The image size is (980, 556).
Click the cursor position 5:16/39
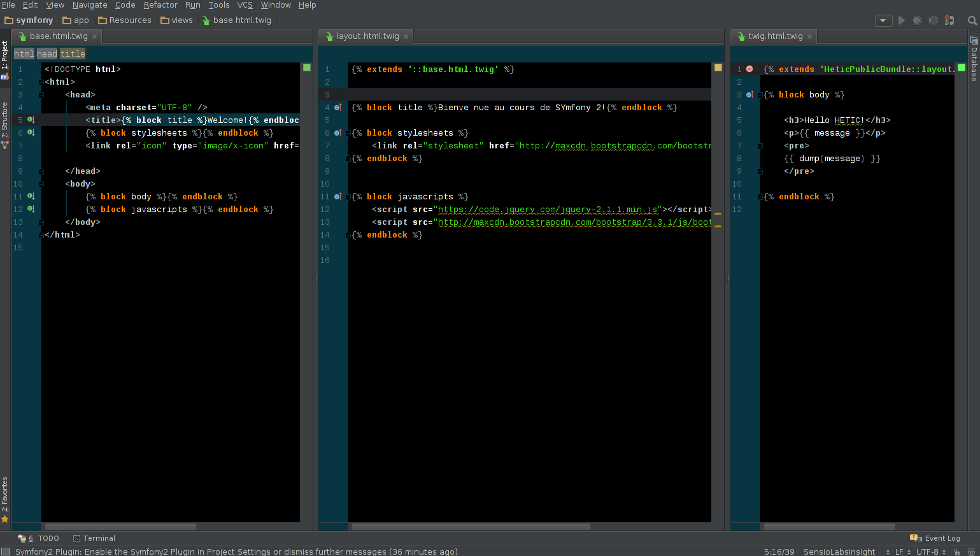[779, 552]
